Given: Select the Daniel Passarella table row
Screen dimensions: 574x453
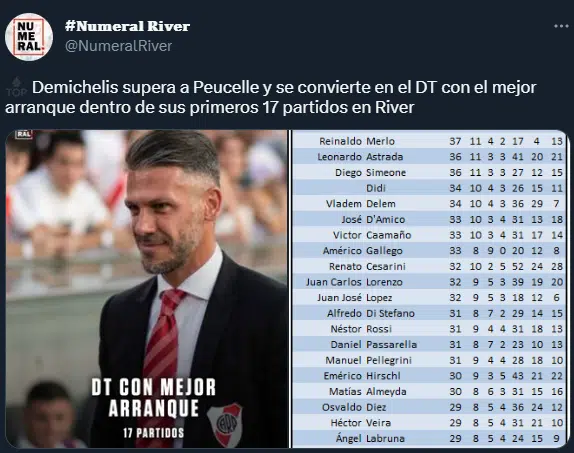Looking at the screenshot, I should (x=430, y=344).
